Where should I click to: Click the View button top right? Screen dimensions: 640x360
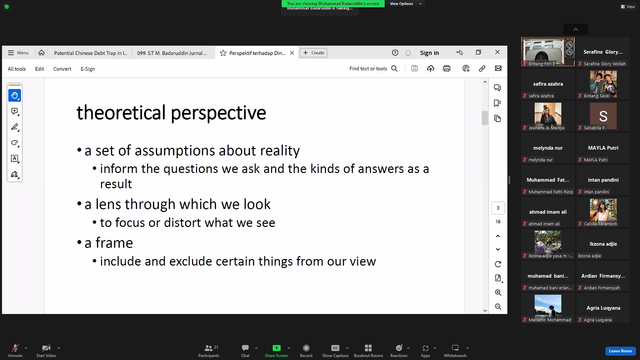[x=628, y=7]
